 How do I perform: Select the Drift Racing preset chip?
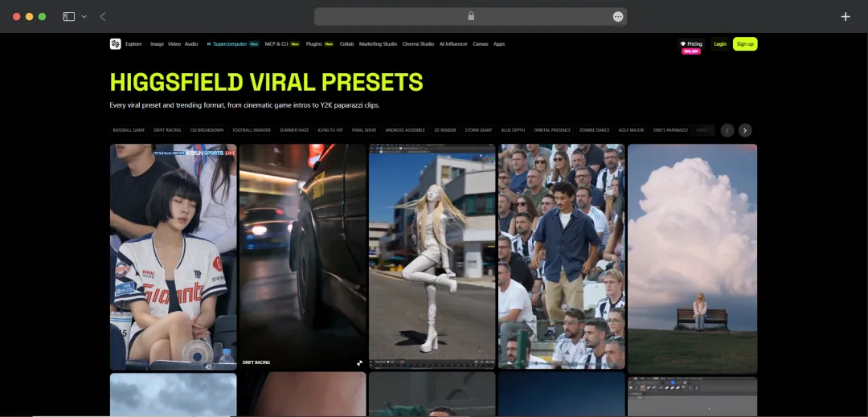point(167,130)
